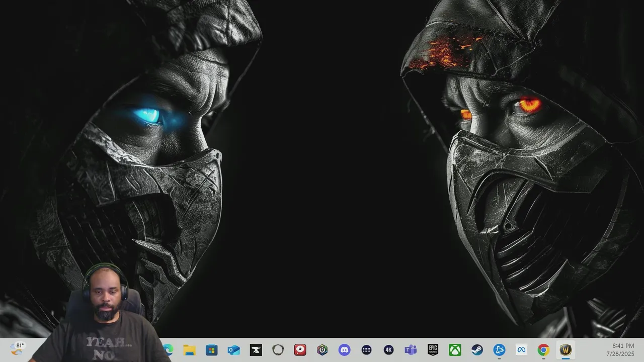
Task: Open the weather widget showing 81°
Action: [18, 349]
